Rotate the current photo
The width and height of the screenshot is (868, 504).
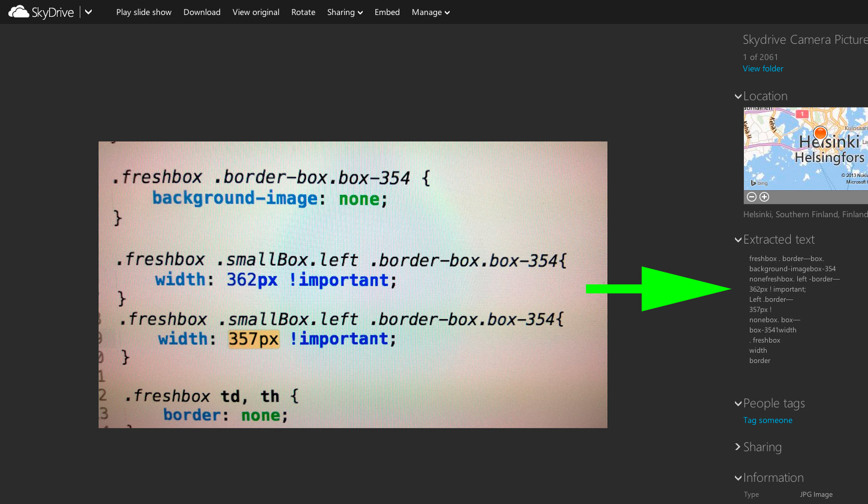click(303, 12)
